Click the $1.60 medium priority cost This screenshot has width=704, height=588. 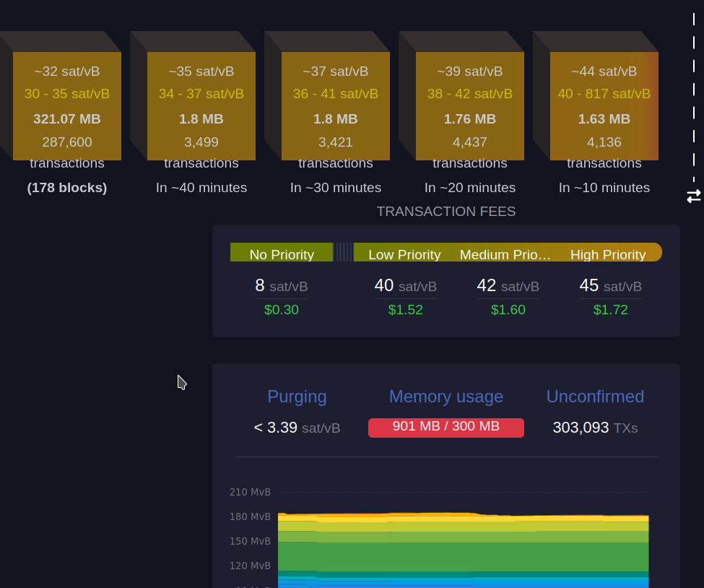(x=508, y=310)
